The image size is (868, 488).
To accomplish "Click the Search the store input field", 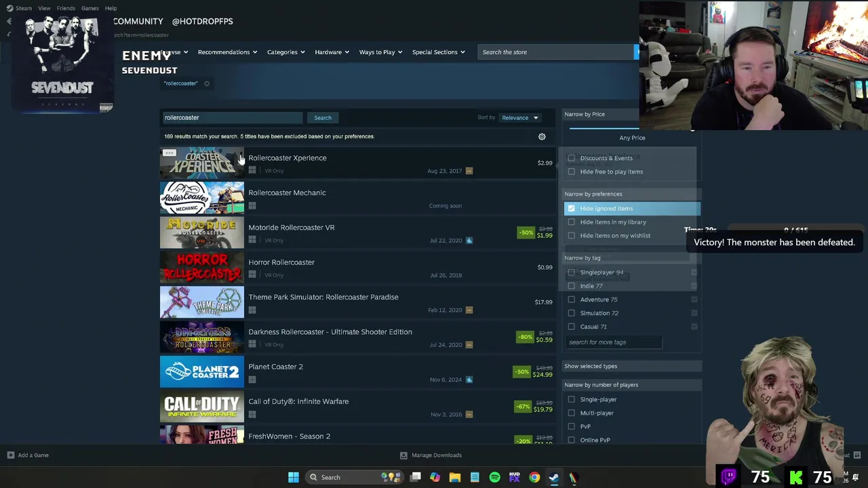I will [x=555, y=52].
